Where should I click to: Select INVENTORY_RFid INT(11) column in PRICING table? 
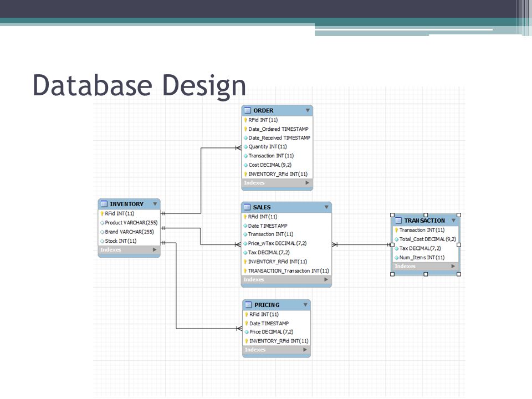279,341
